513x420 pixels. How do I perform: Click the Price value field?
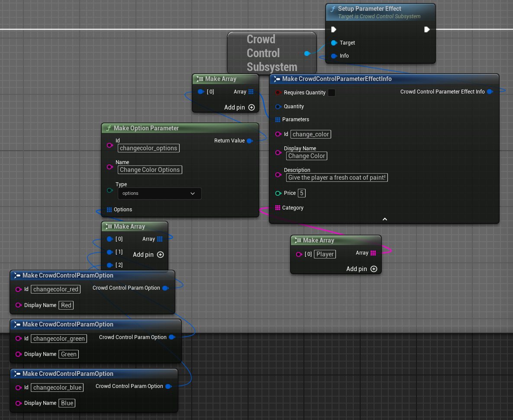(302, 193)
